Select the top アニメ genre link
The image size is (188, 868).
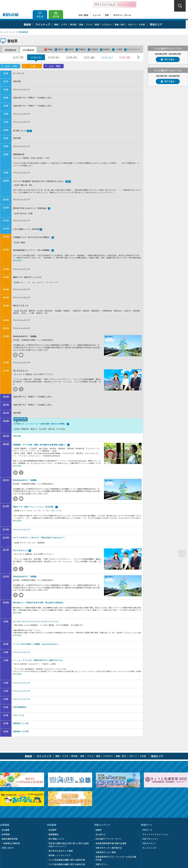click(89, 25)
